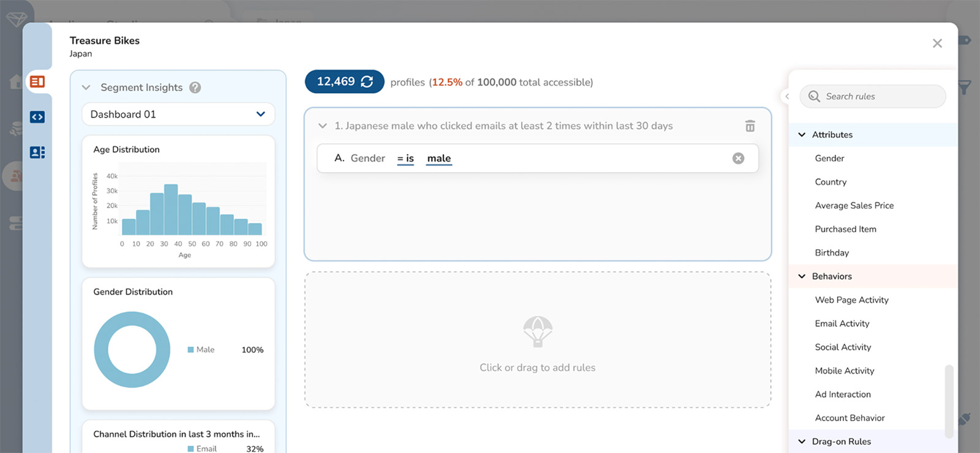Click the Email legend color swatch
This screenshot has width=980, height=453.
[x=190, y=449]
